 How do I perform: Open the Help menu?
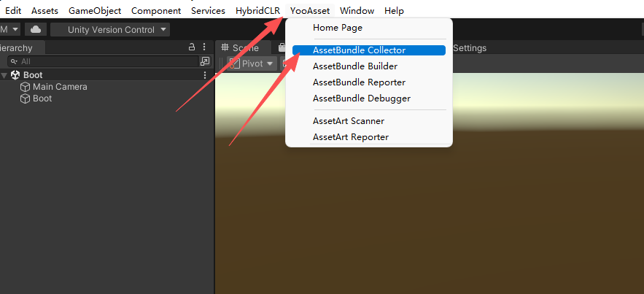tap(394, 11)
